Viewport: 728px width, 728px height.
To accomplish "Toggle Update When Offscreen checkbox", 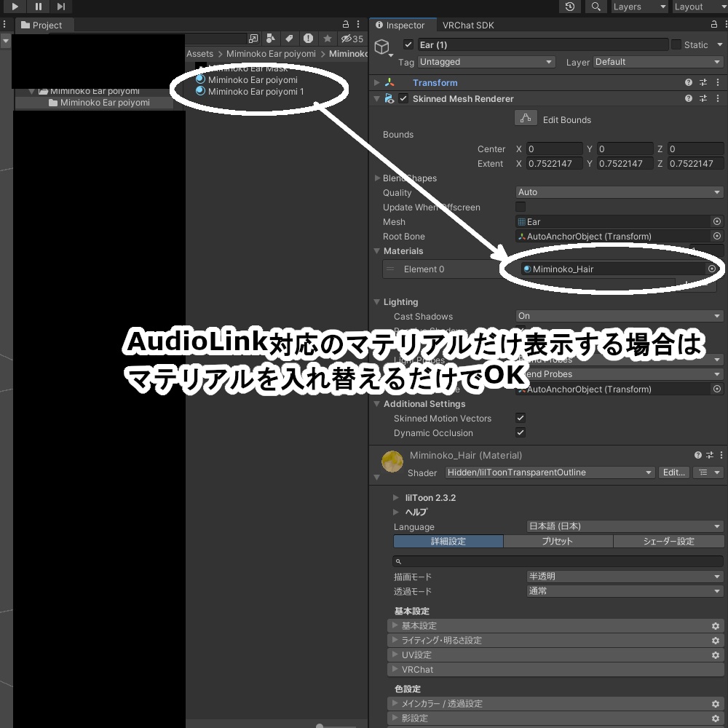I will pyautogui.click(x=521, y=207).
